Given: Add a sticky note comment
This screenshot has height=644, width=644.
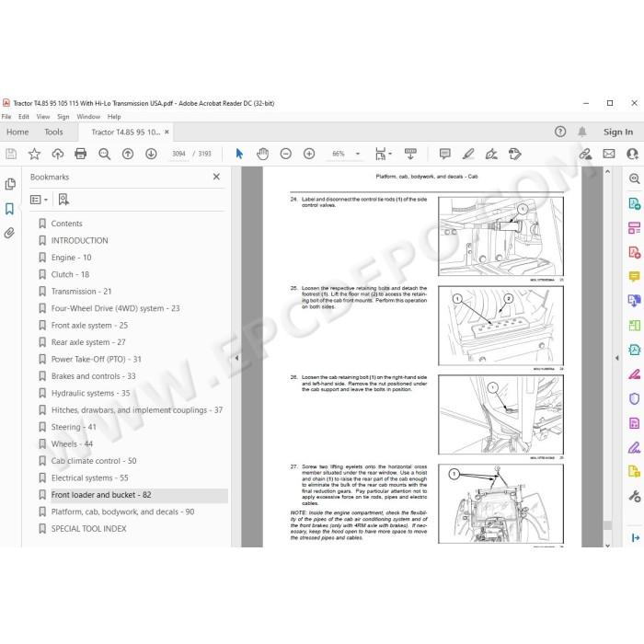Looking at the screenshot, I should (x=444, y=154).
